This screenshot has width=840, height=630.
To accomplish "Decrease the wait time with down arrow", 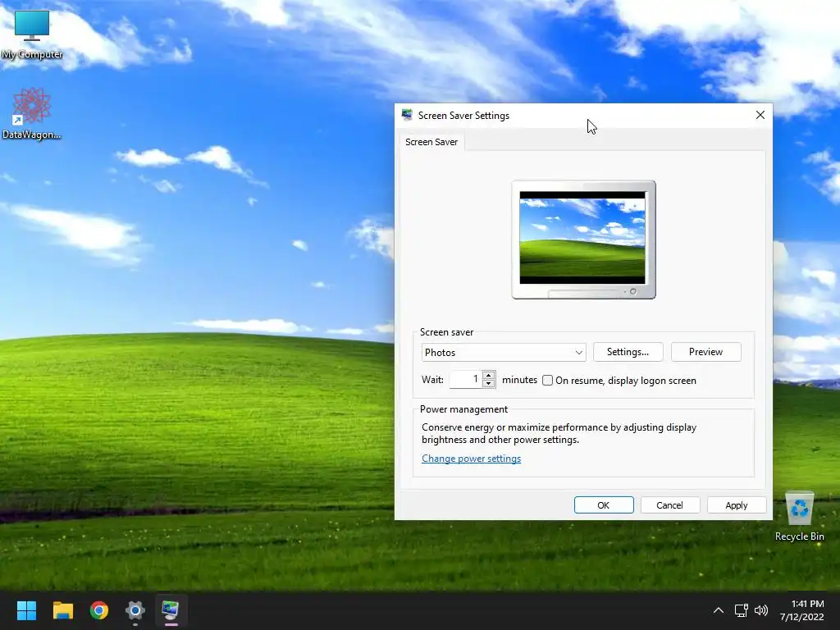I will [489, 384].
